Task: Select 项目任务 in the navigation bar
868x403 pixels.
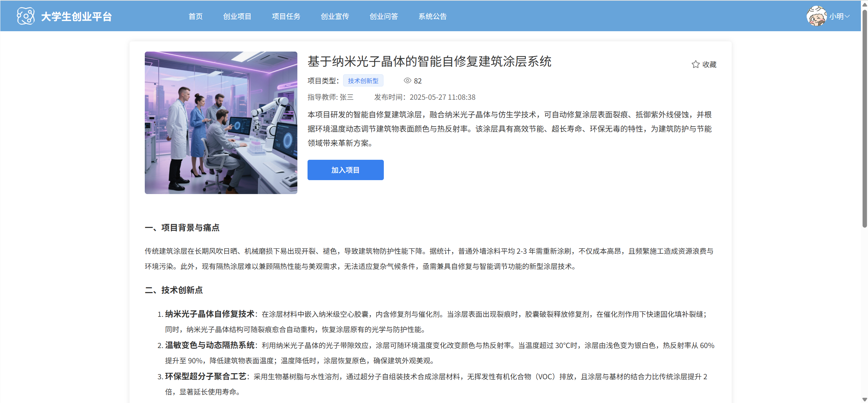Action: coord(286,16)
